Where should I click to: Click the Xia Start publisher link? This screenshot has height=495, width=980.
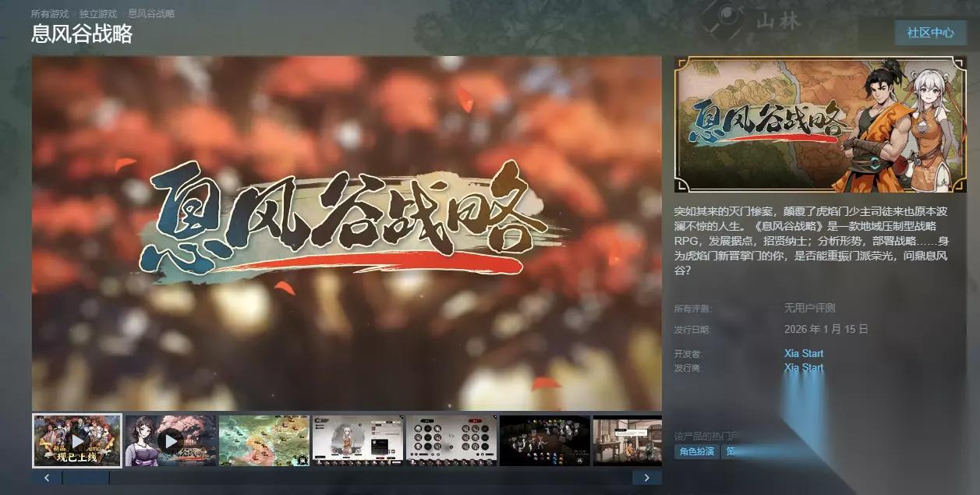[804, 367]
